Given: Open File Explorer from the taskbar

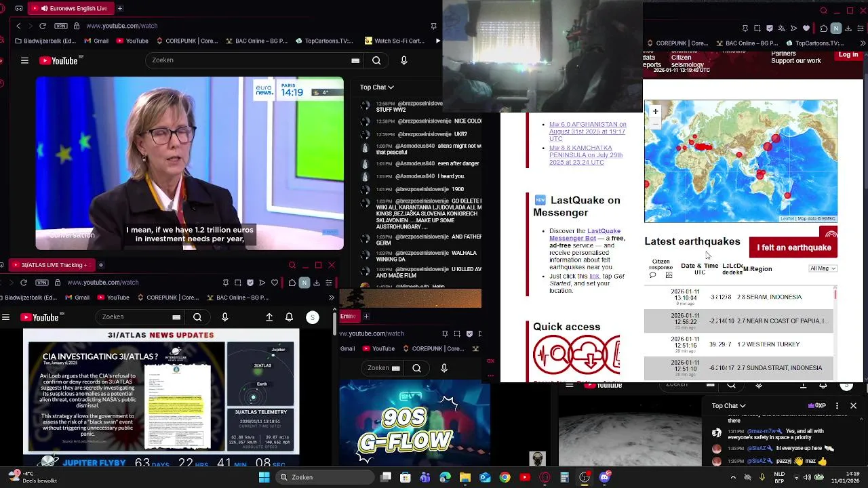Looking at the screenshot, I should click(x=465, y=477).
